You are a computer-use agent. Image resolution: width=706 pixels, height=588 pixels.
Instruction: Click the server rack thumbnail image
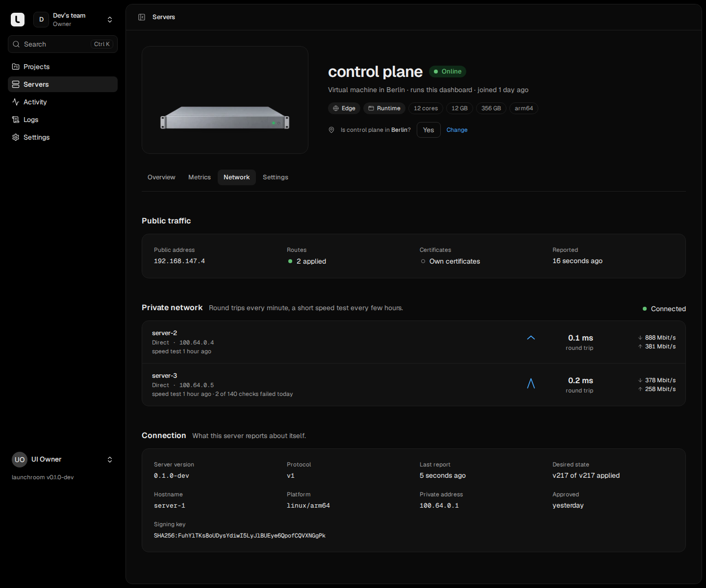point(225,100)
